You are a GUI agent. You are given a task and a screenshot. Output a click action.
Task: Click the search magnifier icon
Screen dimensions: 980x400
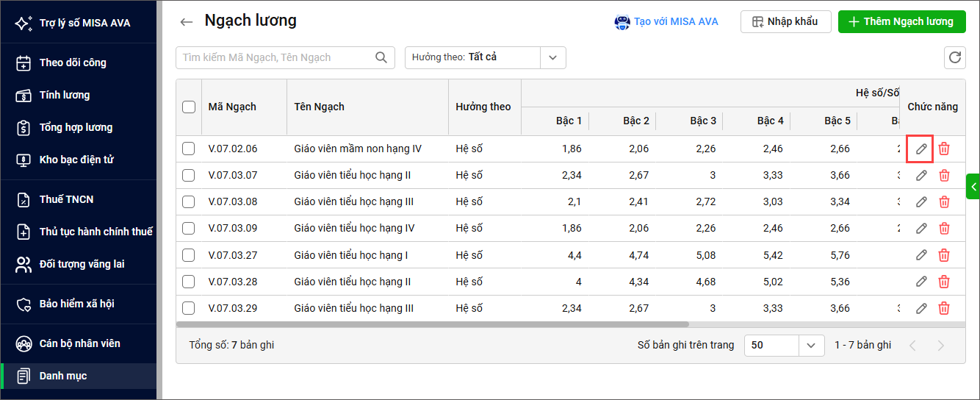pos(381,57)
